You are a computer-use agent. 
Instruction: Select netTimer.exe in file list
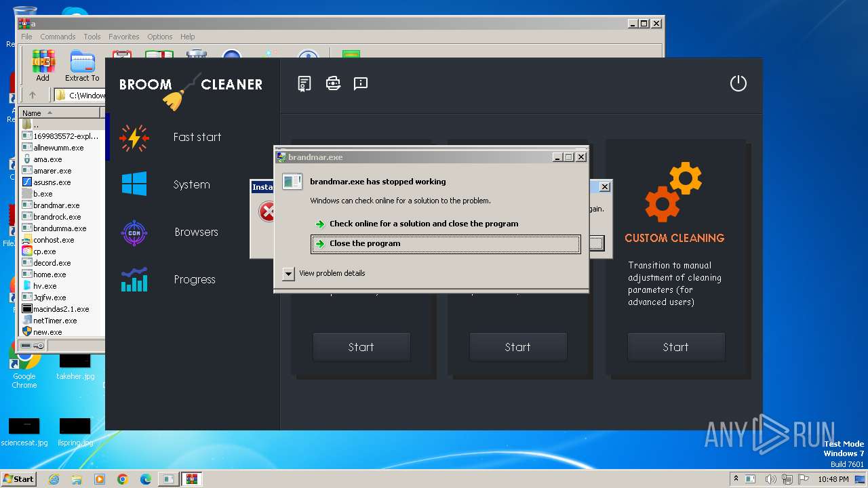click(x=55, y=321)
